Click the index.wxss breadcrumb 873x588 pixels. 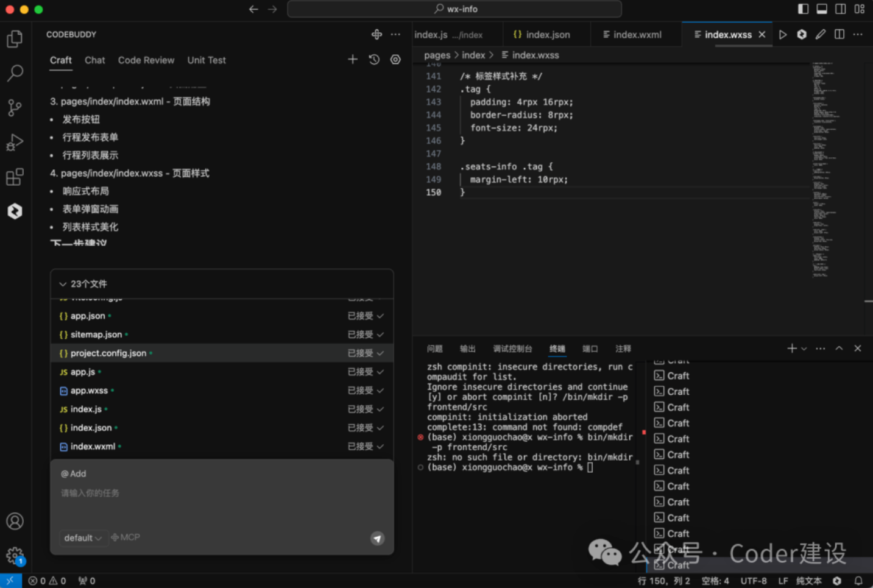[x=530, y=55]
